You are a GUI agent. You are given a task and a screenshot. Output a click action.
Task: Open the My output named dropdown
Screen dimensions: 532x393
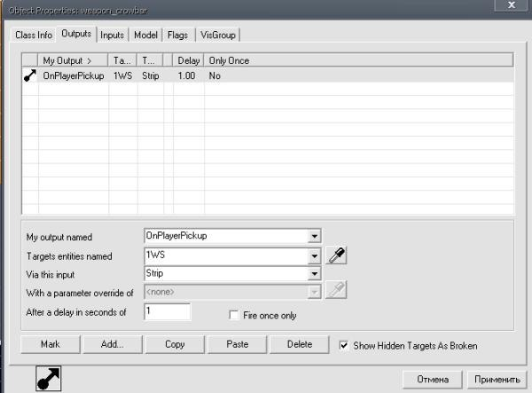(x=315, y=236)
